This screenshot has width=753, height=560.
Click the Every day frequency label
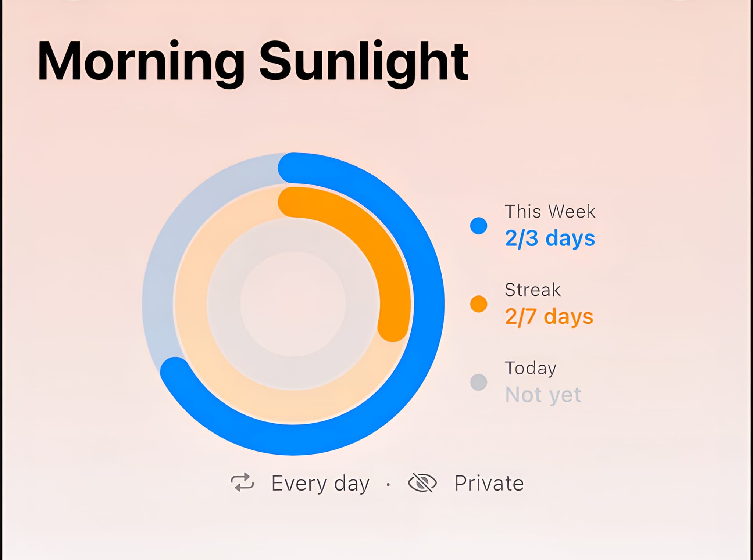[x=320, y=484]
